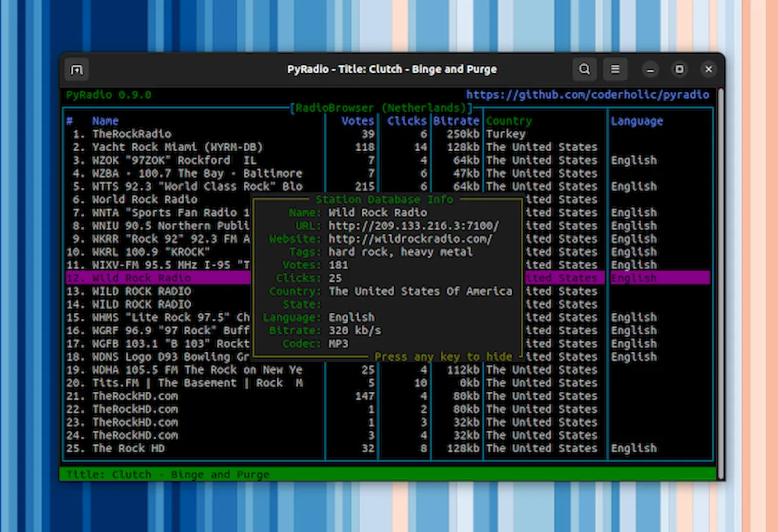
Task: Select WDNS Logo D93 Bowling Green station
Action: [x=158, y=356]
